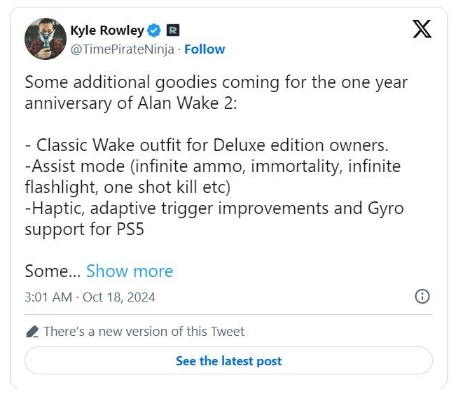
Task: Click the truncated Some… text
Action: 53,271
